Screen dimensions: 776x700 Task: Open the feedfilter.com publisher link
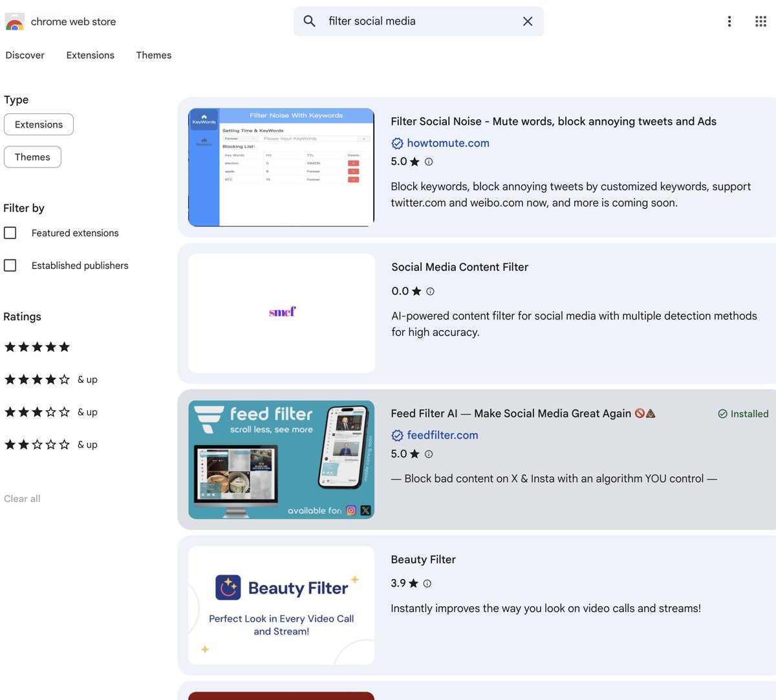[443, 436]
